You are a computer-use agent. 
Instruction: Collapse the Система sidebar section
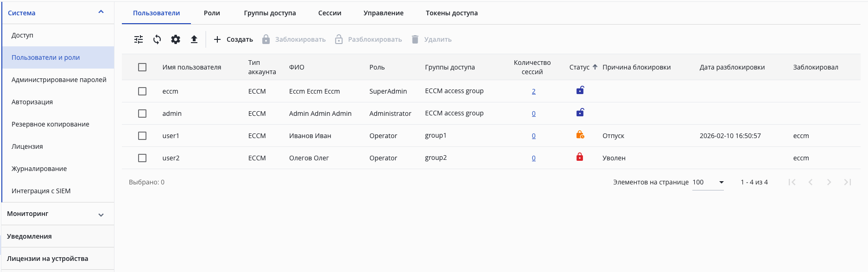coord(101,12)
